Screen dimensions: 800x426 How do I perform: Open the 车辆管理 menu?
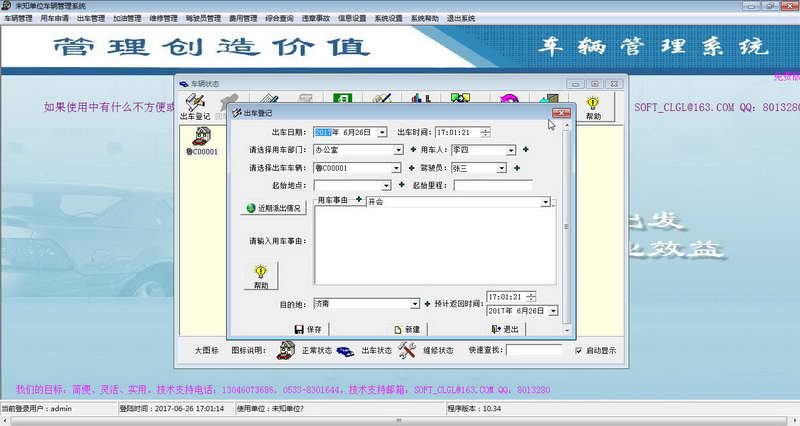[18, 18]
